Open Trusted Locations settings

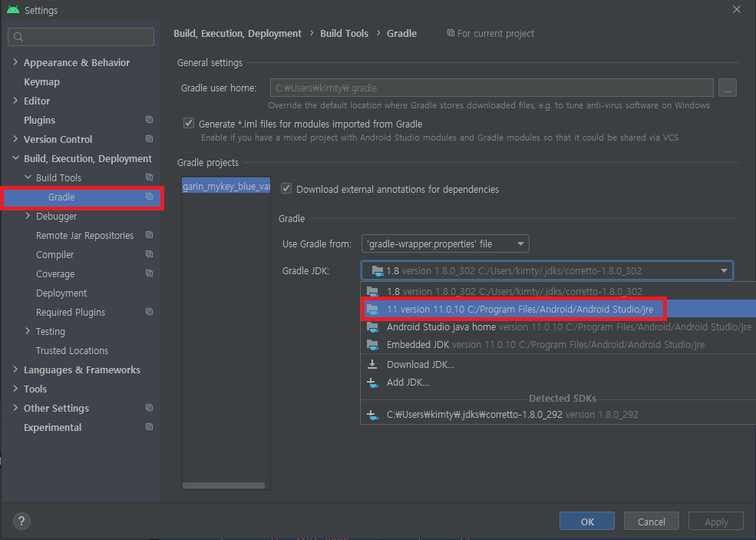pos(72,351)
